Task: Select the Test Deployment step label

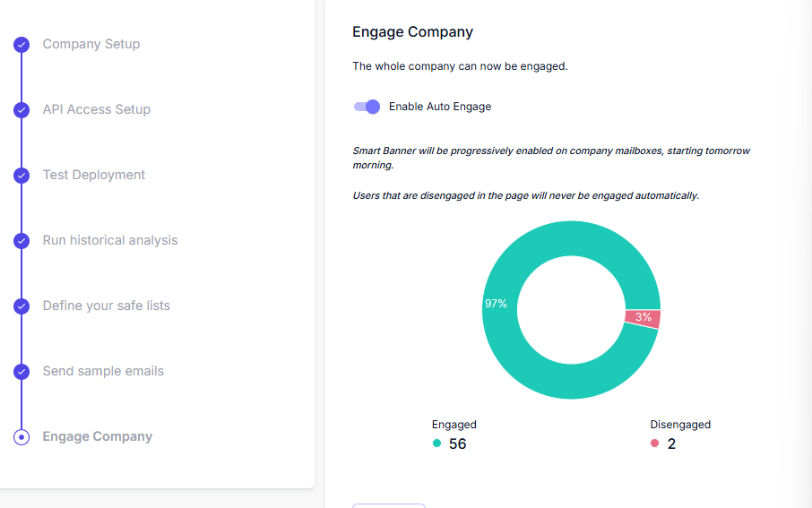Action: point(94,175)
